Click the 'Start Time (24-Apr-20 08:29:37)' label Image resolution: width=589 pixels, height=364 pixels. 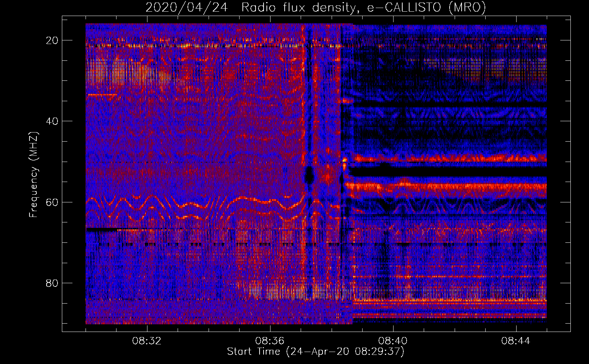(316, 352)
